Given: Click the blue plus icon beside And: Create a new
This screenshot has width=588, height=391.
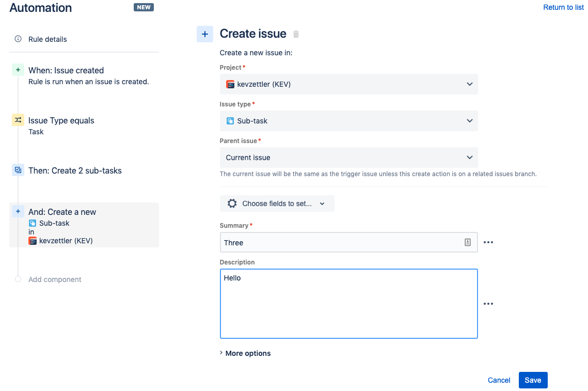Looking at the screenshot, I should pos(18,211).
